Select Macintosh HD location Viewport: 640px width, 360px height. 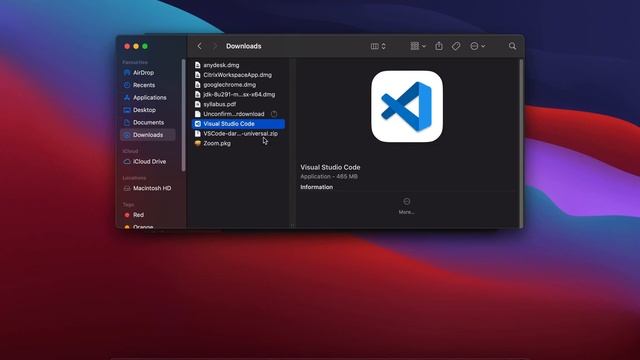148,188
